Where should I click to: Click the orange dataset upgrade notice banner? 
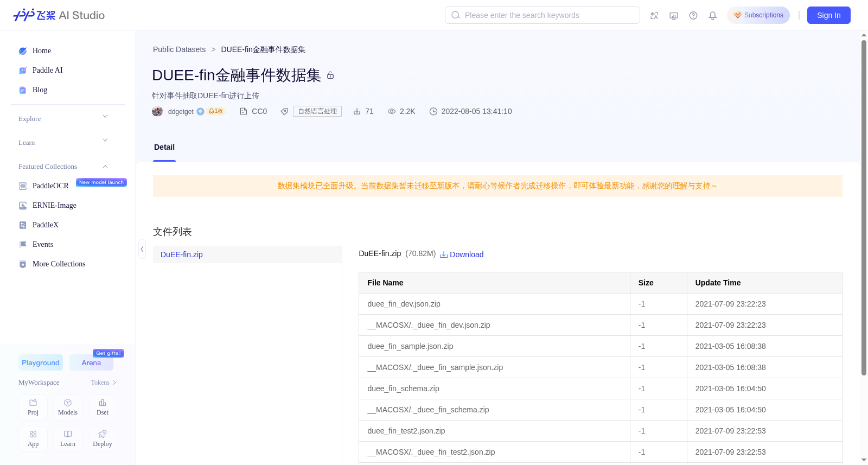pos(497,186)
